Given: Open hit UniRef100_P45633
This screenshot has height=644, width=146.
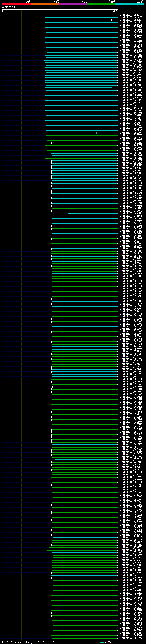Looking at the screenshot, I should tap(131, 120).
